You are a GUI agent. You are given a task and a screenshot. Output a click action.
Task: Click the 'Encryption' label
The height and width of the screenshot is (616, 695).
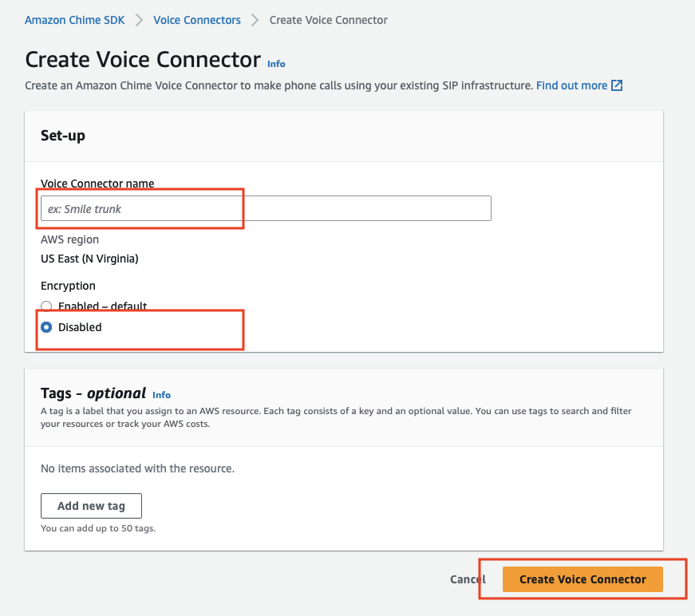[68, 286]
